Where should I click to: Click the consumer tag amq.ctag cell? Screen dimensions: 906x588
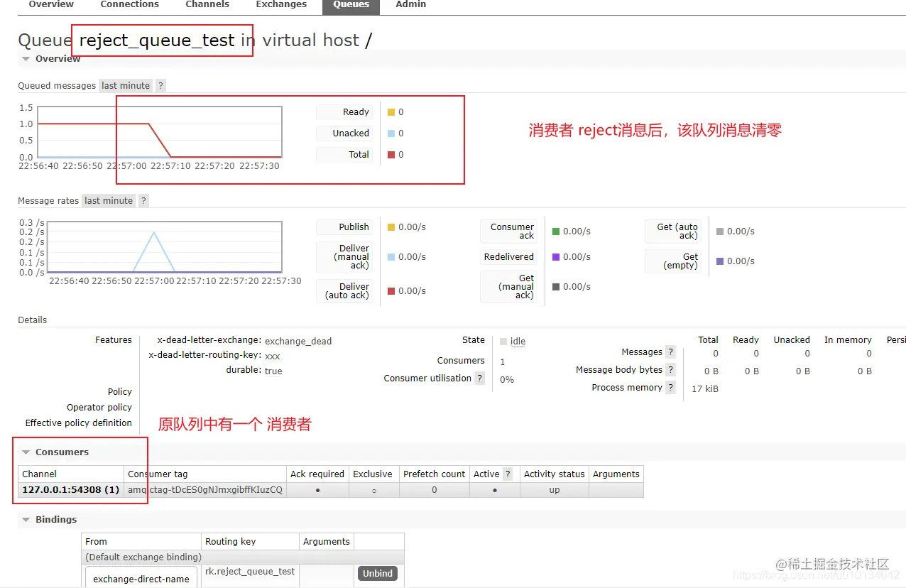coord(205,490)
